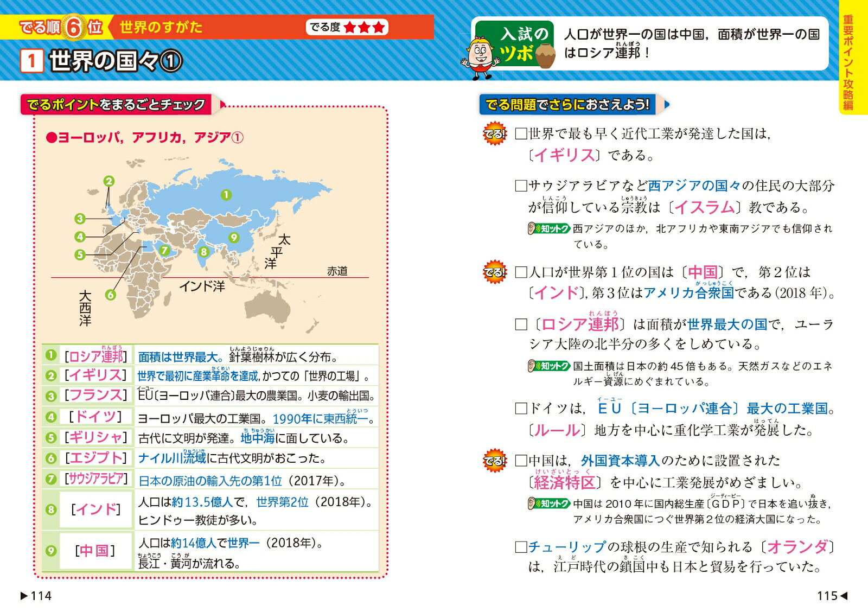This screenshot has height=612, width=868.
Task: Click the サウジアラビア answer cell in table
Action: (96, 479)
